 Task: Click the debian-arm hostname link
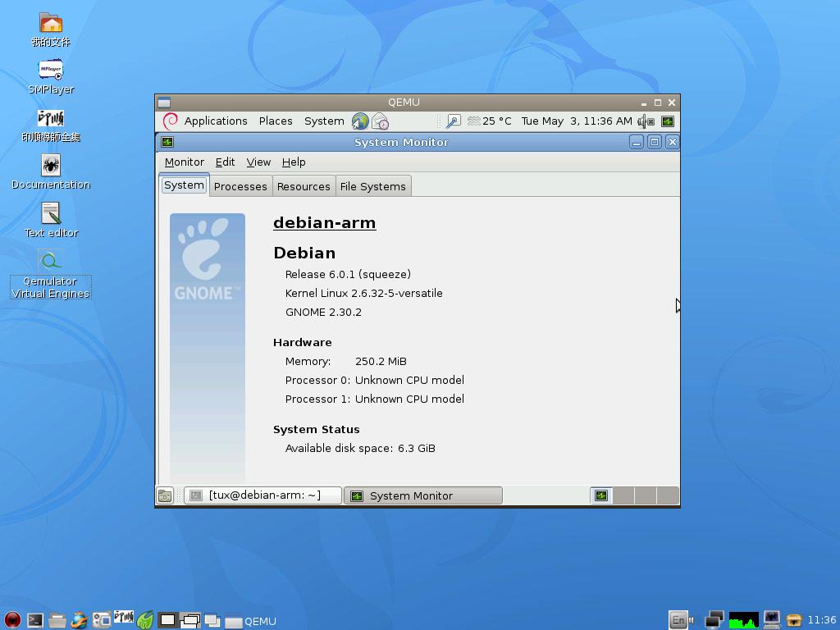[x=325, y=223]
